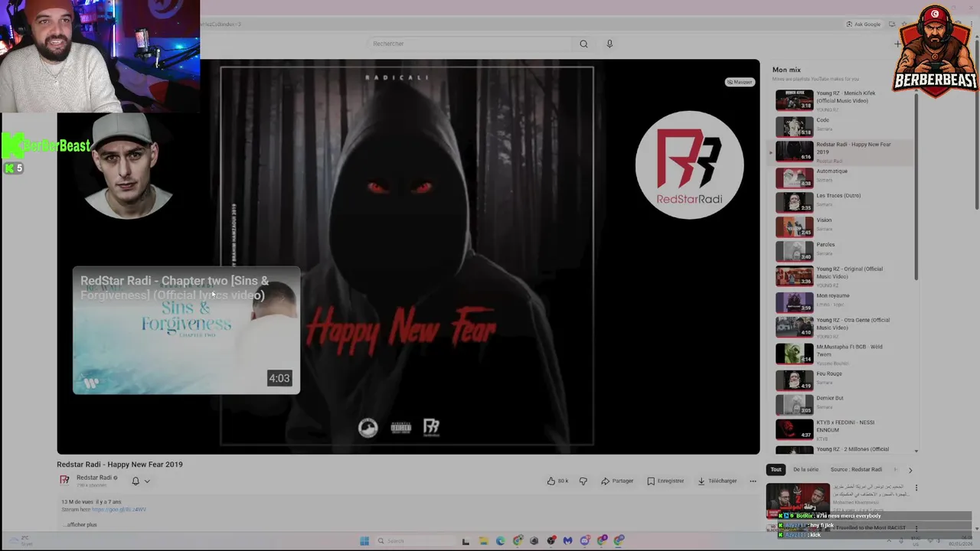The image size is (980, 551).
Task: Open Microsoft Edge from taskbar
Action: (500, 541)
